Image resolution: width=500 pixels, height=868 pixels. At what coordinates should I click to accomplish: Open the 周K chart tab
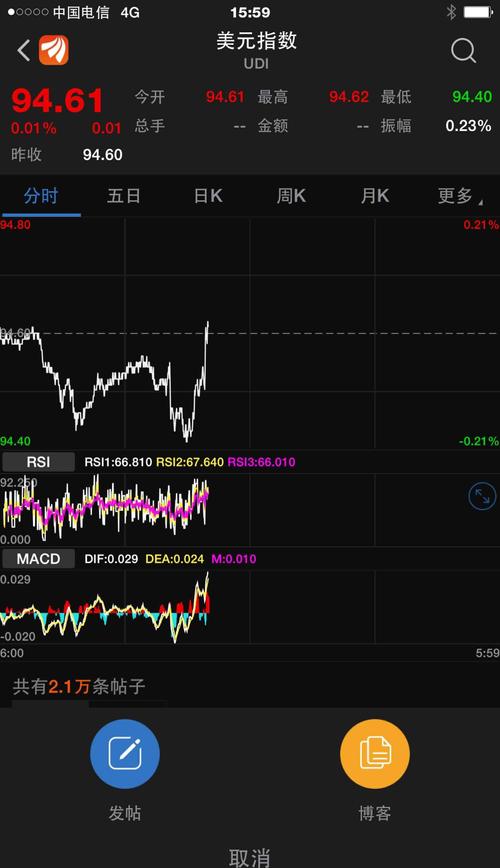point(291,195)
